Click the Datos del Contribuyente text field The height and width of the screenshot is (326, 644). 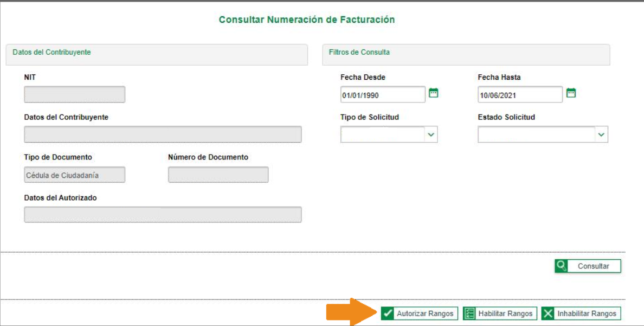(163, 135)
